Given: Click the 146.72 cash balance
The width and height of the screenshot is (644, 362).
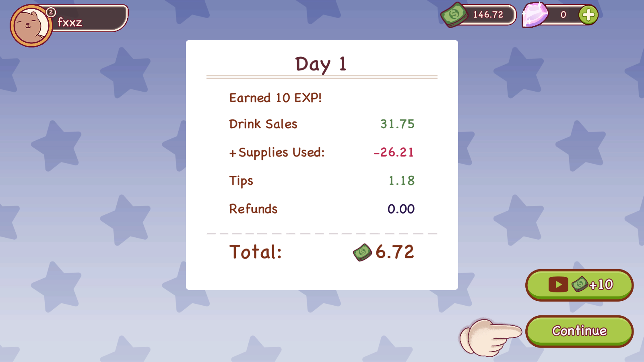Looking at the screenshot, I should click(488, 15).
